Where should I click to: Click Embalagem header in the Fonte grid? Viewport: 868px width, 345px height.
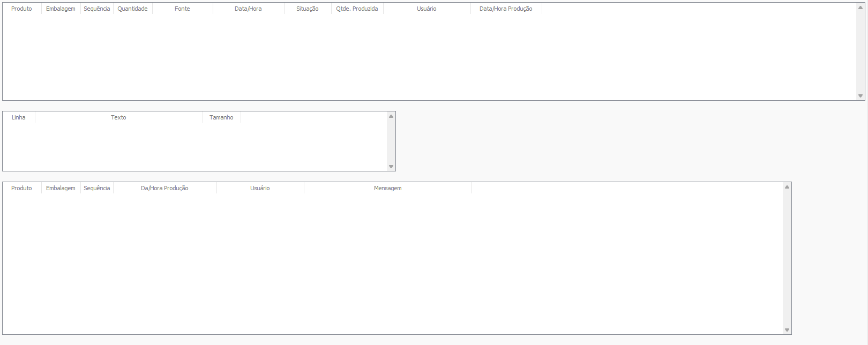point(61,9)
